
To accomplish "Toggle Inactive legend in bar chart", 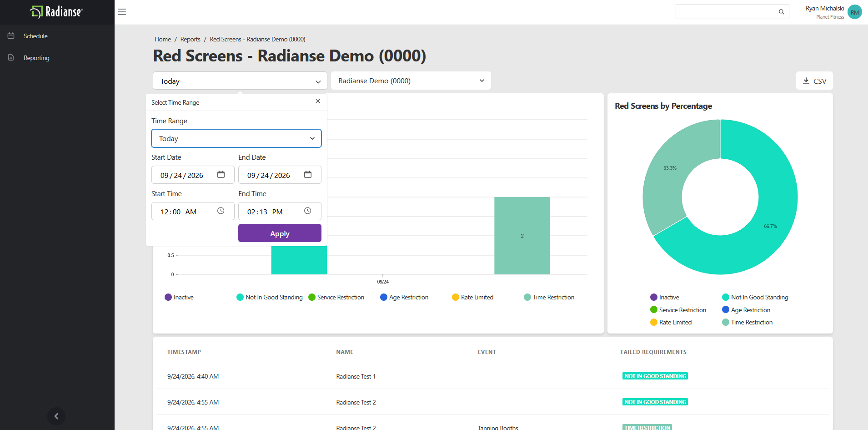I will [x=179, y=297].
